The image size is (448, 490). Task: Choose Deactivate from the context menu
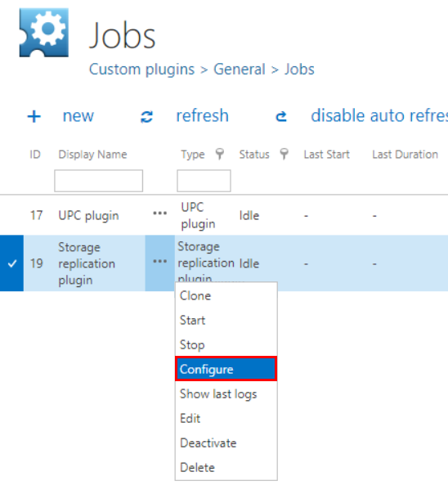tap(226, 443)
